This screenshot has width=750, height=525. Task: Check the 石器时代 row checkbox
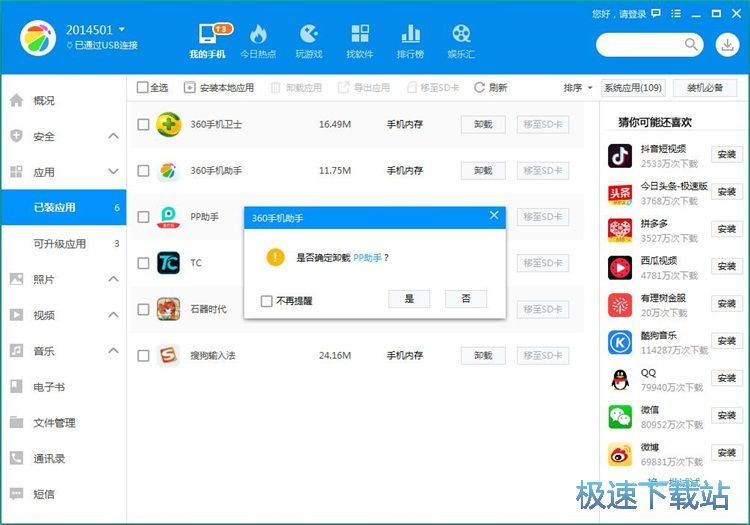(x=143, y=309)
